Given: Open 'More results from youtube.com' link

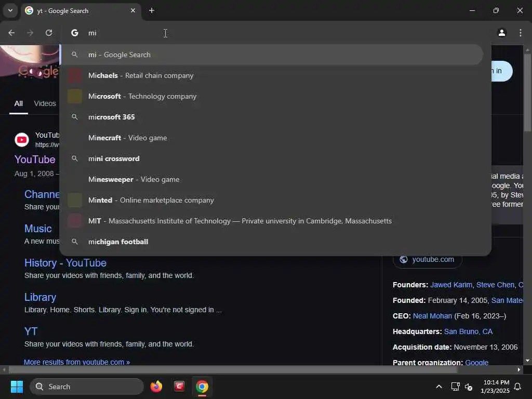Looking at the screenshot, I should (77, 362).
